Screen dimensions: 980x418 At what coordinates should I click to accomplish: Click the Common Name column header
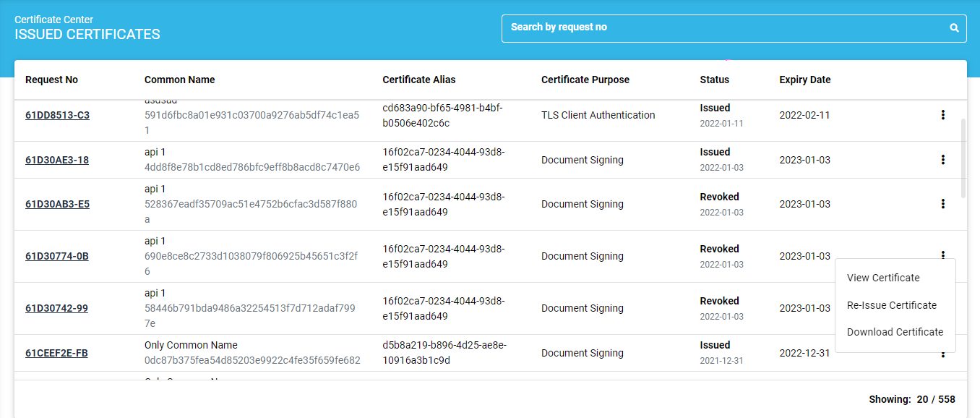[179, 80]
